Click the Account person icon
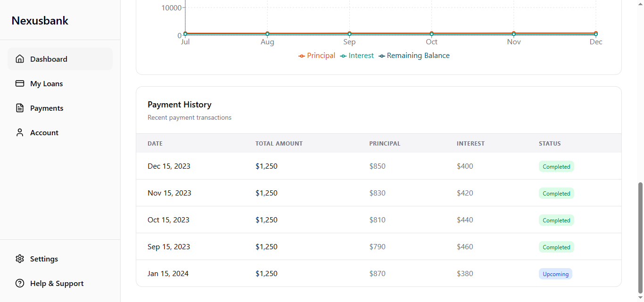This screenshot has height=302, width=644. (20, 132)
